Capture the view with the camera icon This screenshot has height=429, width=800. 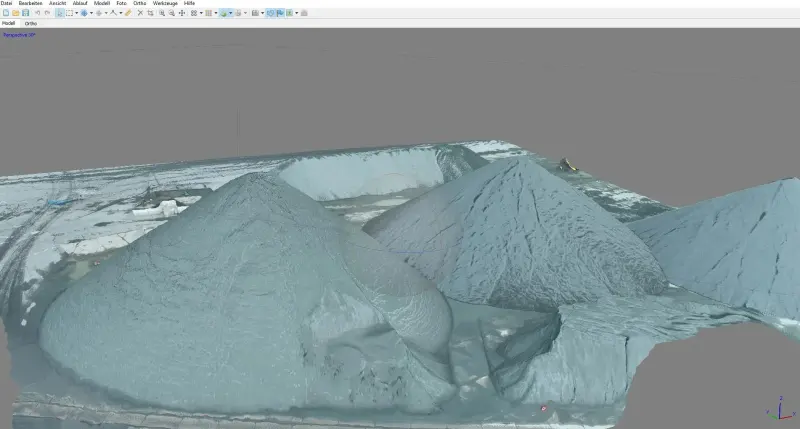pyautogui.click(x=304, y=13)
